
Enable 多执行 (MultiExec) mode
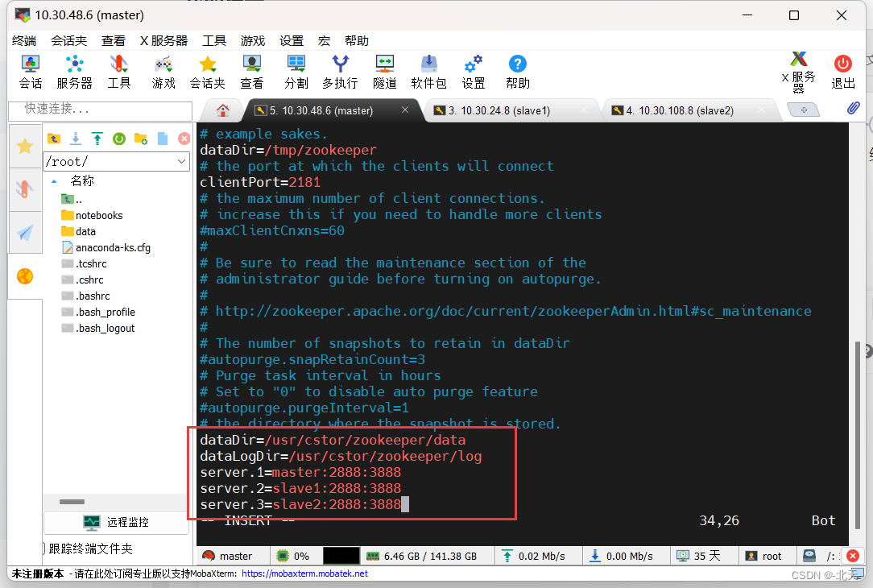340,72
